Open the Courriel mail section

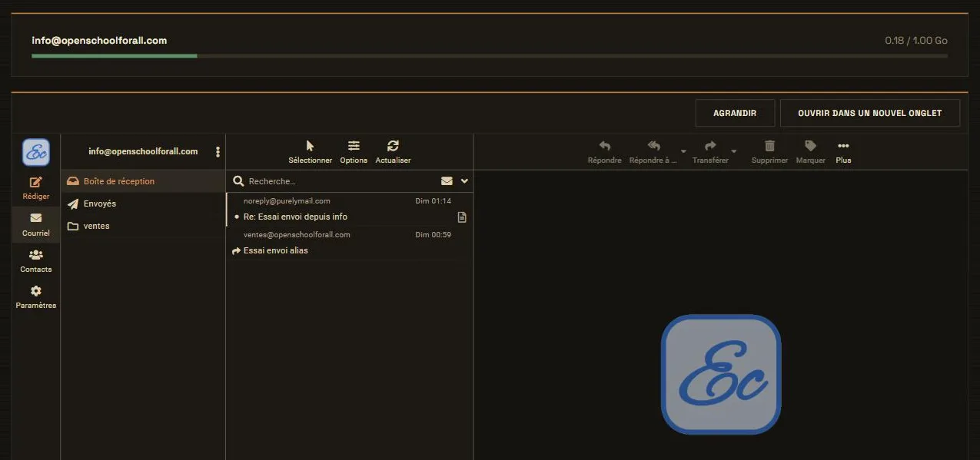pos(35,224)
